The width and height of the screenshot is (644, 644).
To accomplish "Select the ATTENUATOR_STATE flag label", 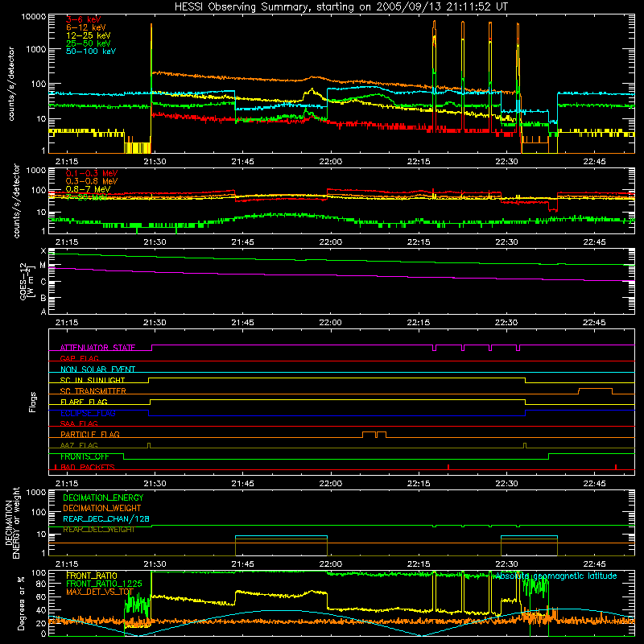I will tap(97, 348).
